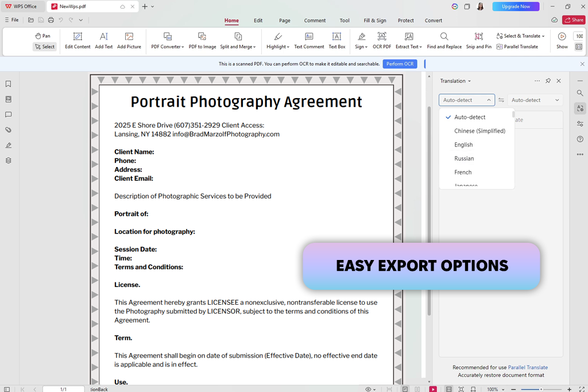Switch to the Edit tab
588x392 pixels.
point(258,20)
